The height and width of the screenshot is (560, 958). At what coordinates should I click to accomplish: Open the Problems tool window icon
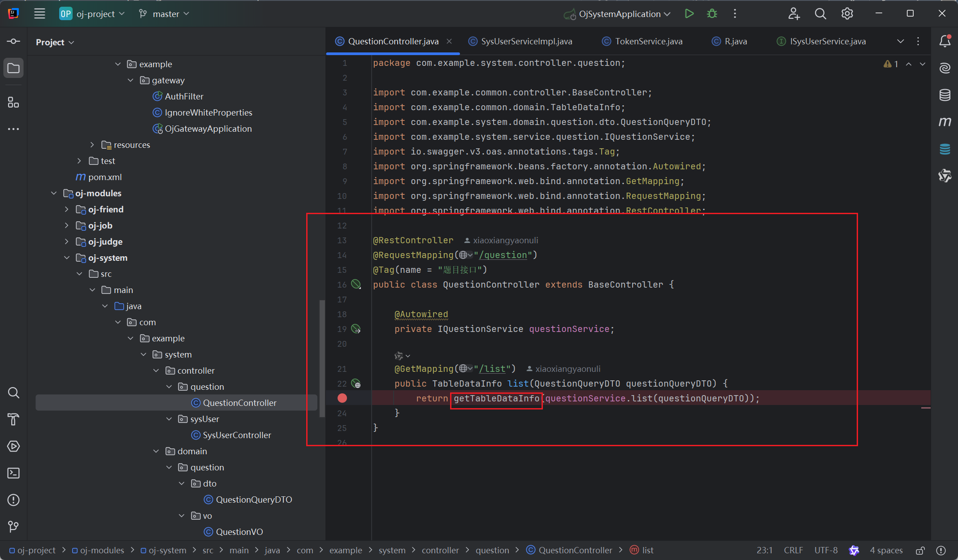[x=13, y=500]
